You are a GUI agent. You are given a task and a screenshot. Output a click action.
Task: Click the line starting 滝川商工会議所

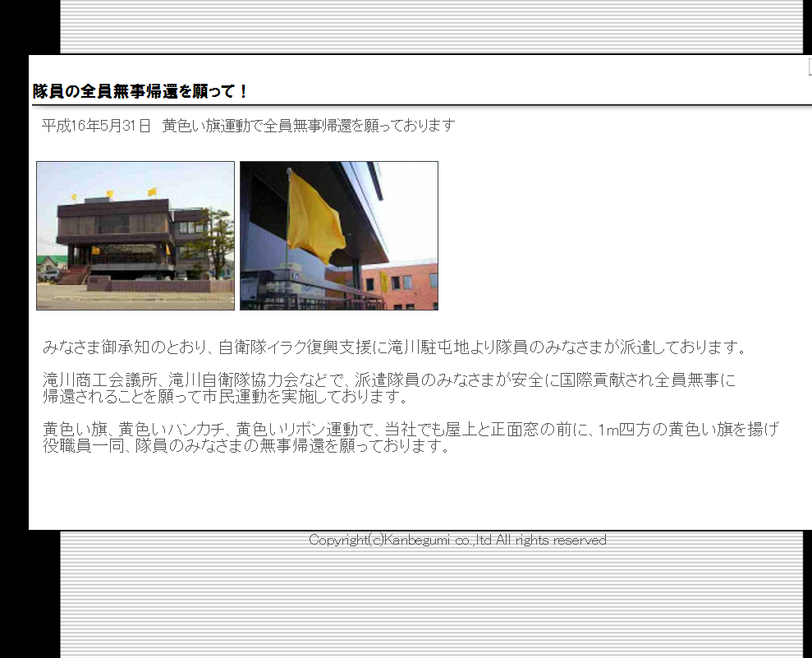click(389, 380)
